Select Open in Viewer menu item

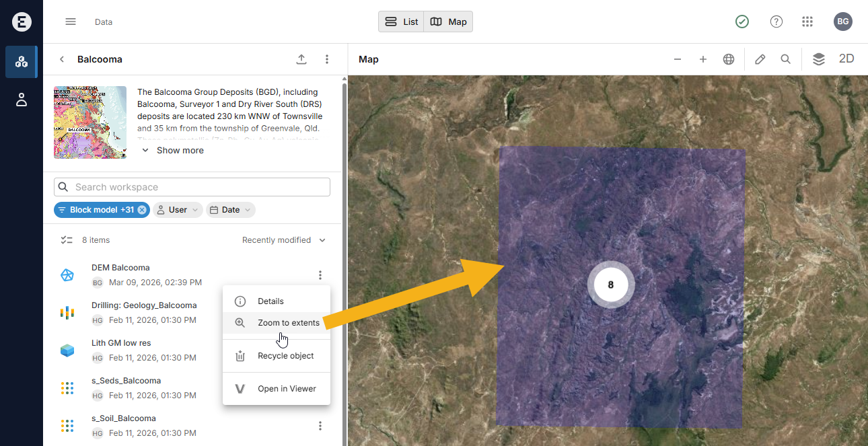pos(286,389)
